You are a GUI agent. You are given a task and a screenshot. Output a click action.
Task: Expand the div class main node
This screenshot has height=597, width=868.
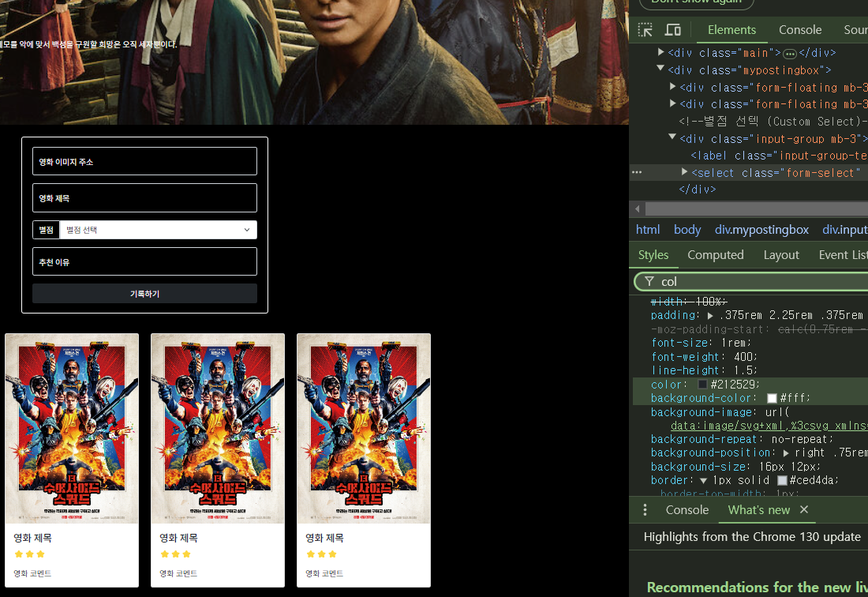661,52
